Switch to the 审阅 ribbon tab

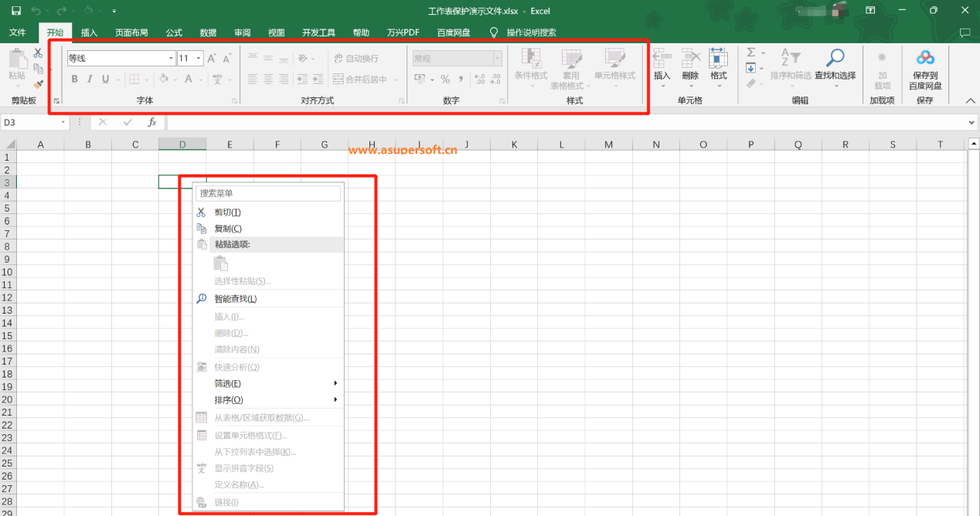241,32
